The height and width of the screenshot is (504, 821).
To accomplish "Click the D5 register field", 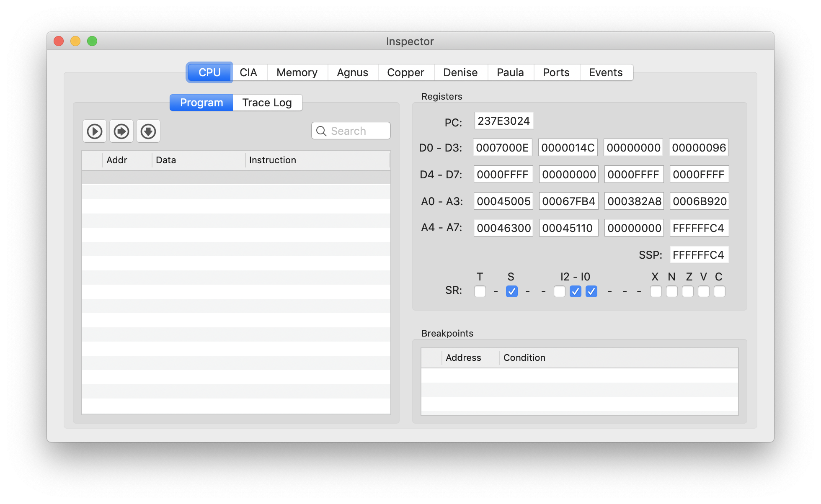I will (569, 174).
